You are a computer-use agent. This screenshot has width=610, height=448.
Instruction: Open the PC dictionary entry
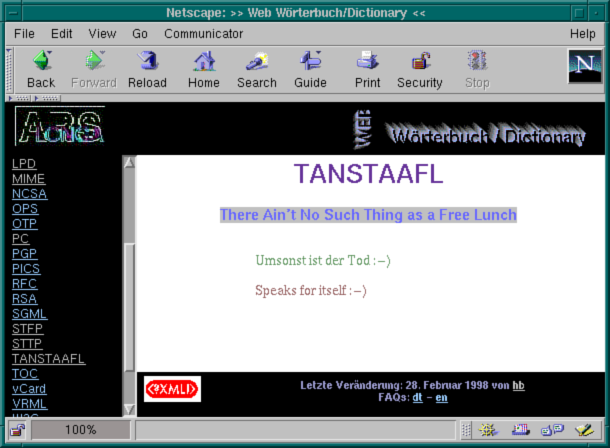20,239
